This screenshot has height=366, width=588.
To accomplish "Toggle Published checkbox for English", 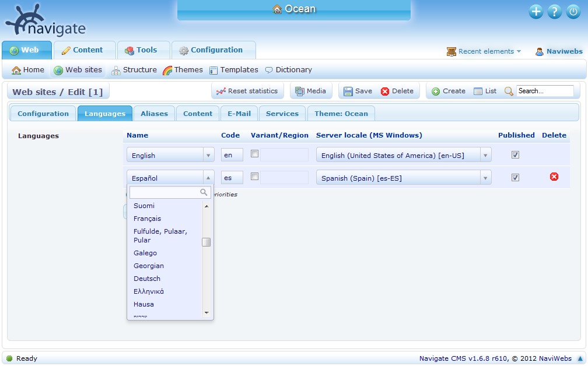I will [515, 154].
